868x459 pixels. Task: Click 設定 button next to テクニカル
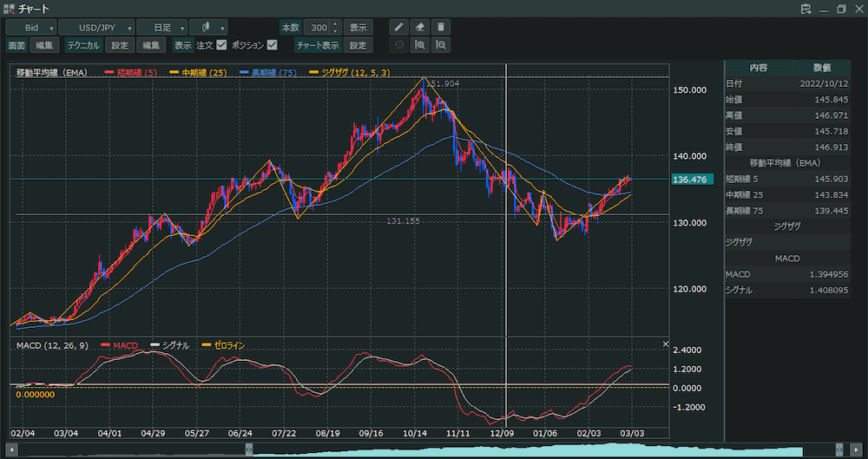[x=120, y=45]
